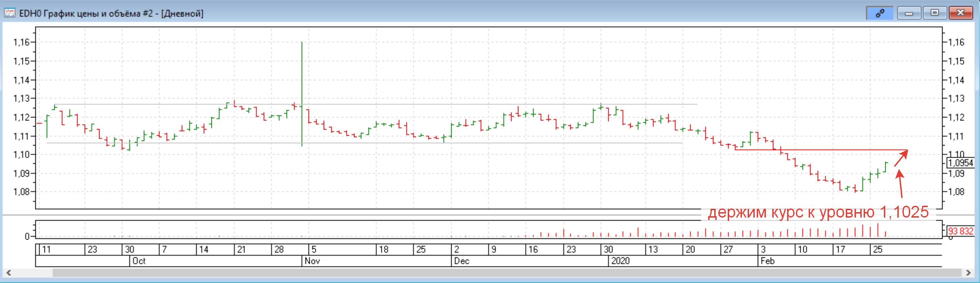
Task: Click the date label '28' in October
Action: 279,250
